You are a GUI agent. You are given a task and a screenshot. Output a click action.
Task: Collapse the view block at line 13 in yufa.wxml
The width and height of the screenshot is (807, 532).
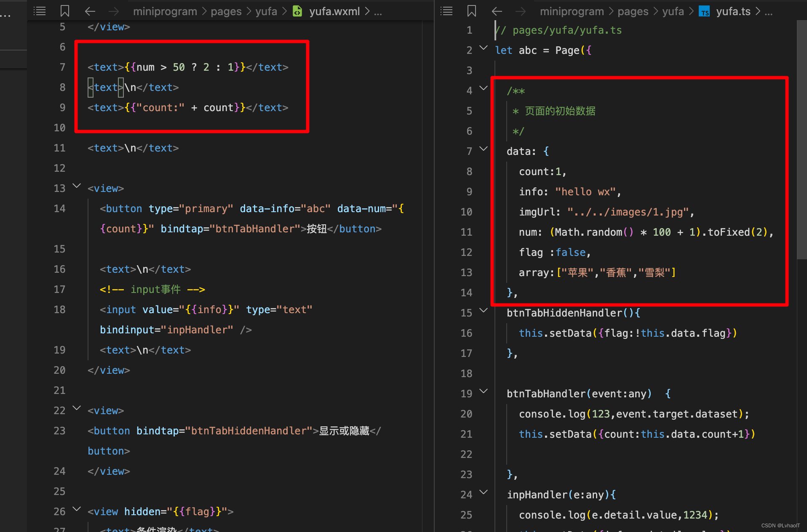click(77, 186)
